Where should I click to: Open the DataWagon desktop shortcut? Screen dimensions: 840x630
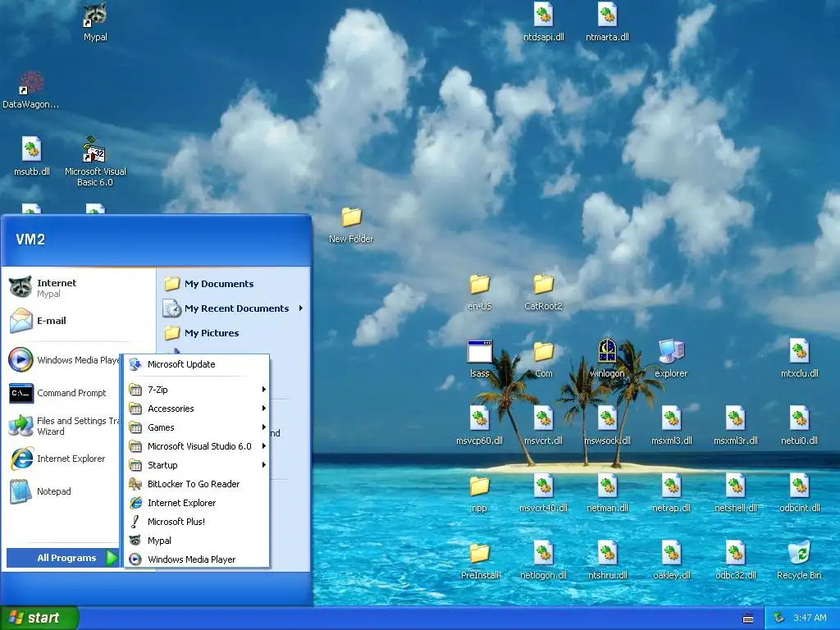pyautogui.click(x=30, y=89)
